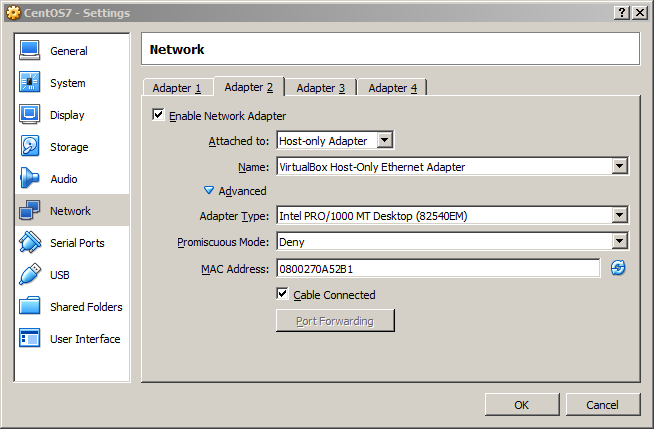Select the Adapter 2 tab
Screen dimensions: 654x429
click(249, 87)
